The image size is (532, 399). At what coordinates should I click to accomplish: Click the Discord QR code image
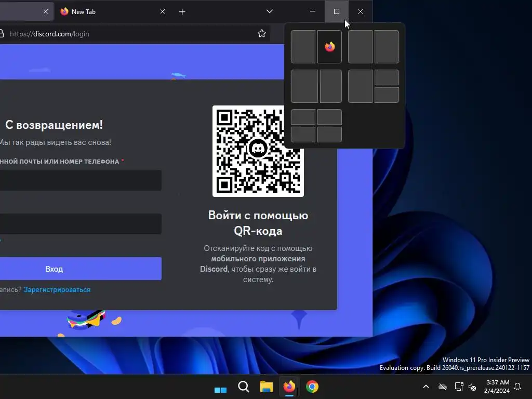click(258, 151)
